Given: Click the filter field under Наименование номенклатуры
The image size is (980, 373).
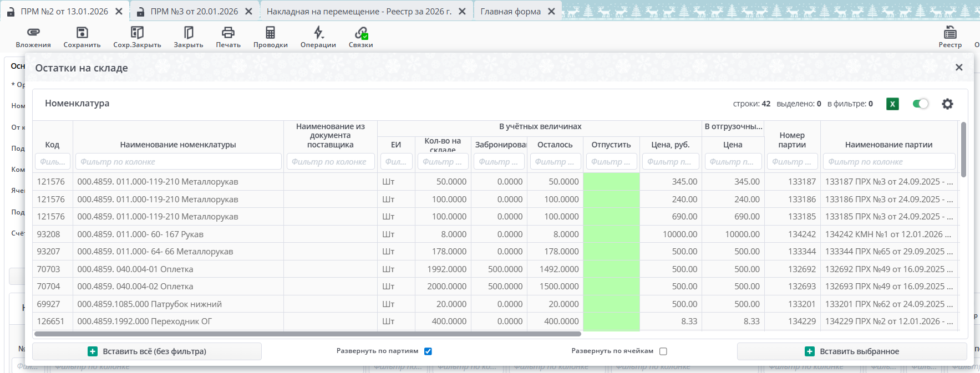Looking at the screenshot, I should pyautogui.click(x=178, y=162).
